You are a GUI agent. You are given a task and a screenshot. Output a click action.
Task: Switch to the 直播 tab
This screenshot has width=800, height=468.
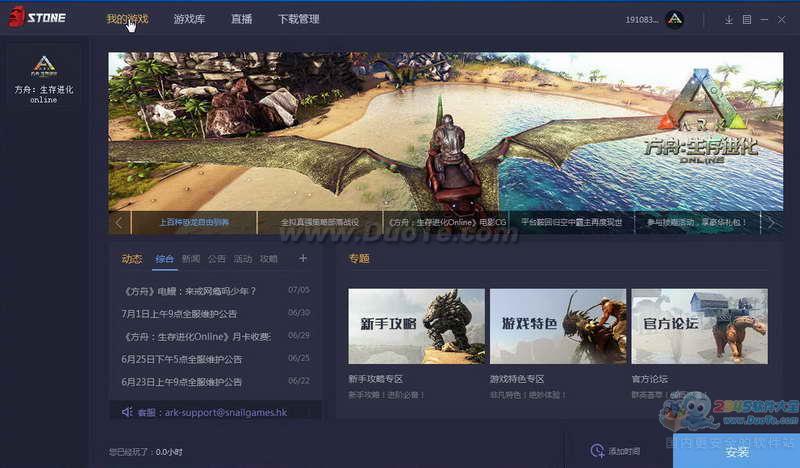(241, 19)
